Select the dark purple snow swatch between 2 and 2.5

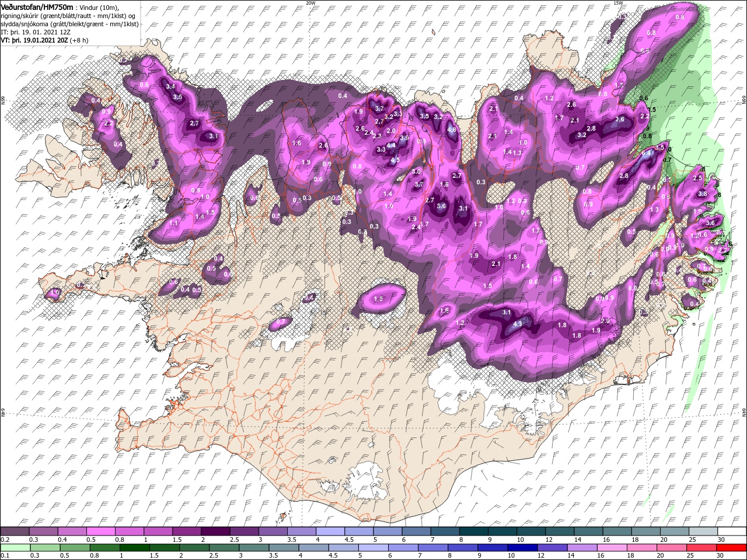[x=216, y=531]
